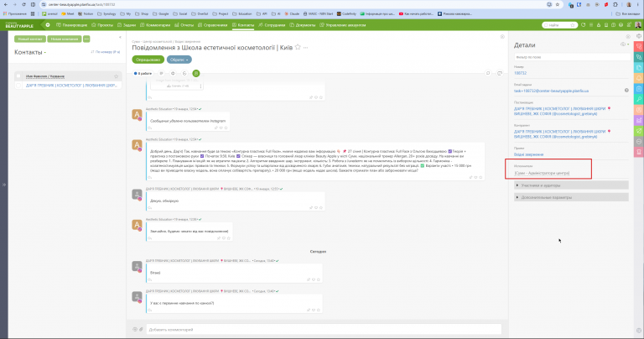Open the three-dots menu beside Новая компания
Viewport: 644px width, 339px height.
[86, 39]
